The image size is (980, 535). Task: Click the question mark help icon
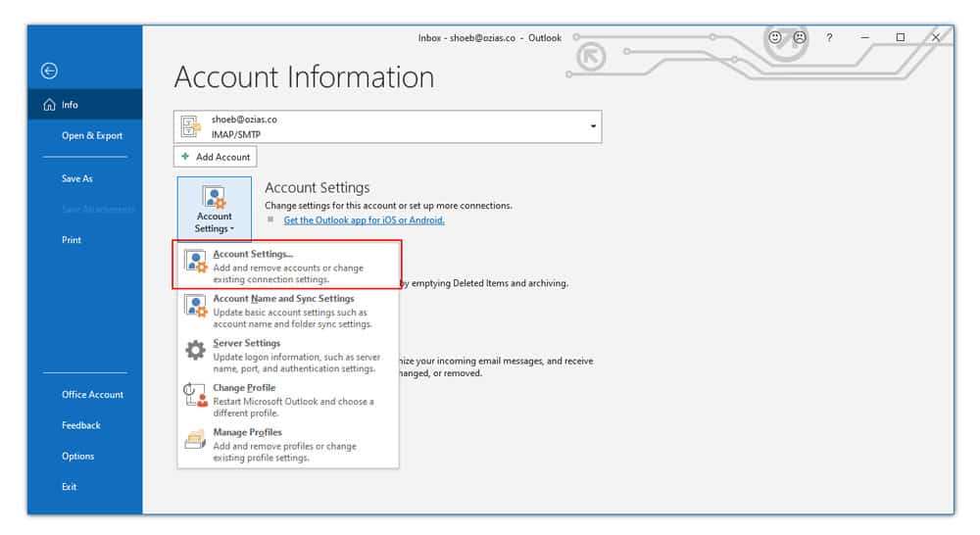(829, 37)
